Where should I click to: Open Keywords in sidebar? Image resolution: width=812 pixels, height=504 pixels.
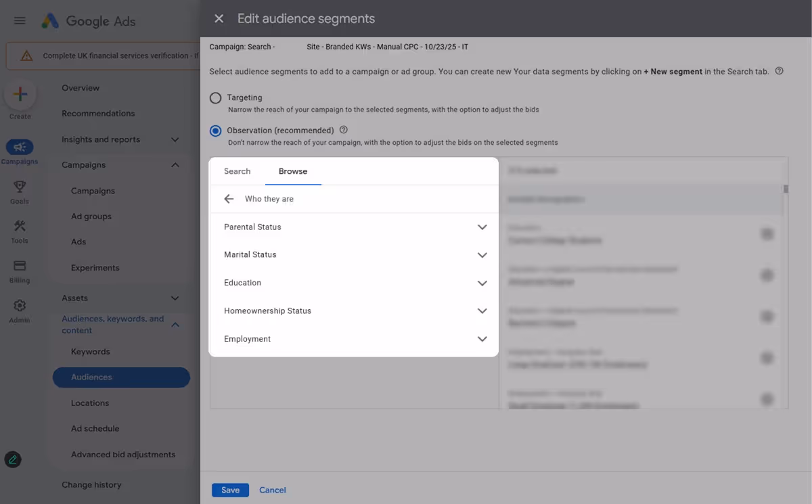[x=90, y=352]
